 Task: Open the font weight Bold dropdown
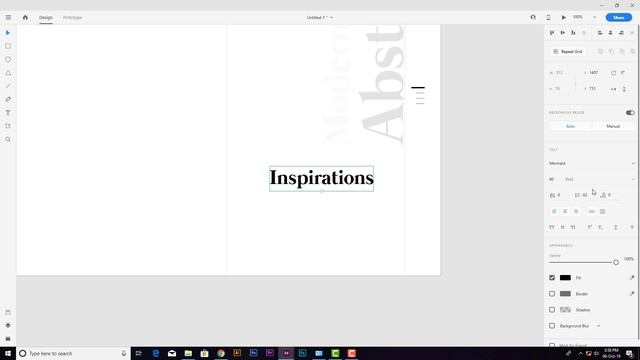click(x=600, y=179)
